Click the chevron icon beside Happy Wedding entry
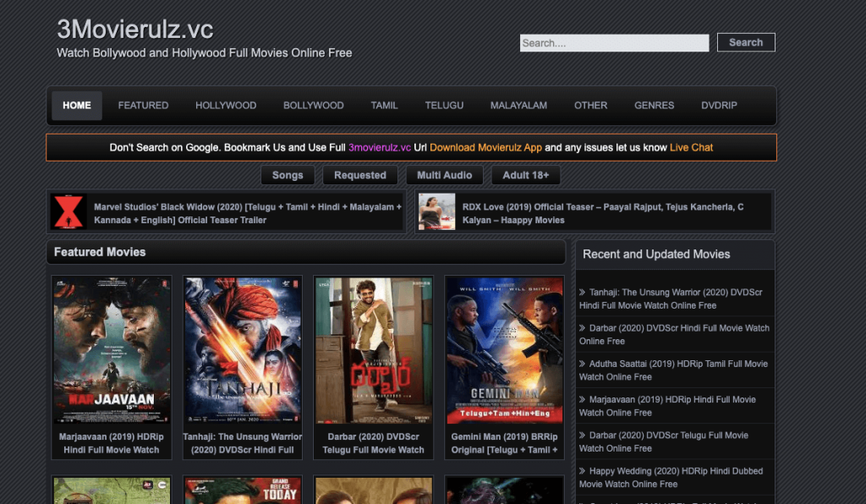This screenshot has width=866, height=504. (x=582, y=471)
